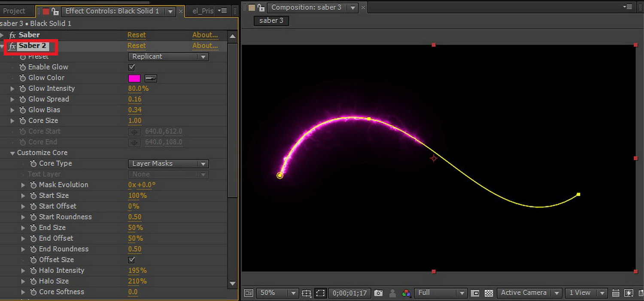Screen dimensions: 644x301
Task: Toggle the Core Size stopwatch
Action: point(23,121)
